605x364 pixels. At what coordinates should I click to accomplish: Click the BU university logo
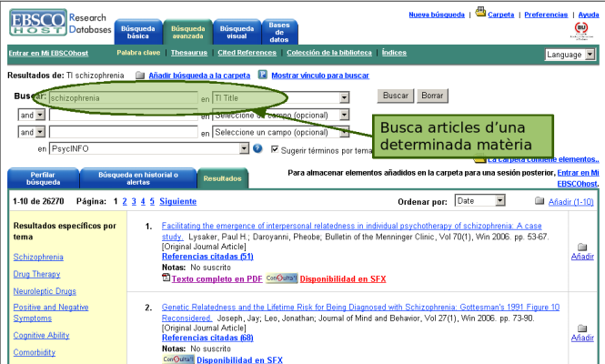point(581,31)
